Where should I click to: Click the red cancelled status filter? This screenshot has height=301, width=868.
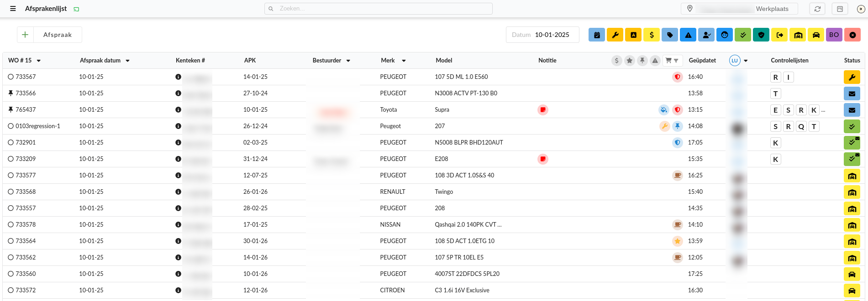(x=852, y=35)
